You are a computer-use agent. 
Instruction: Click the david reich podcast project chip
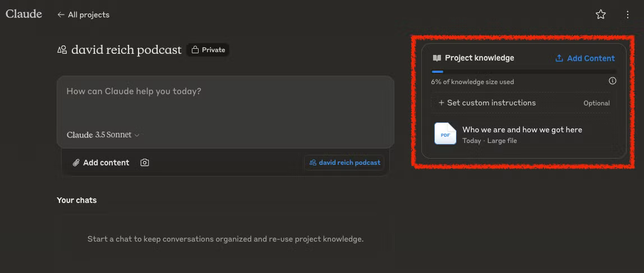[x=344, y=163]
